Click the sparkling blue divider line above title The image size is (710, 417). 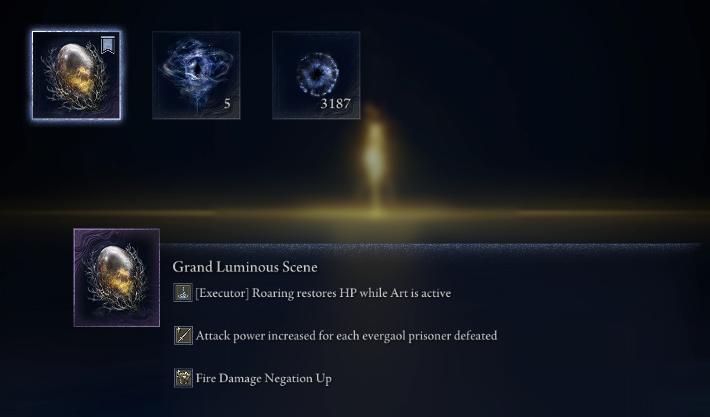[430, 246]
